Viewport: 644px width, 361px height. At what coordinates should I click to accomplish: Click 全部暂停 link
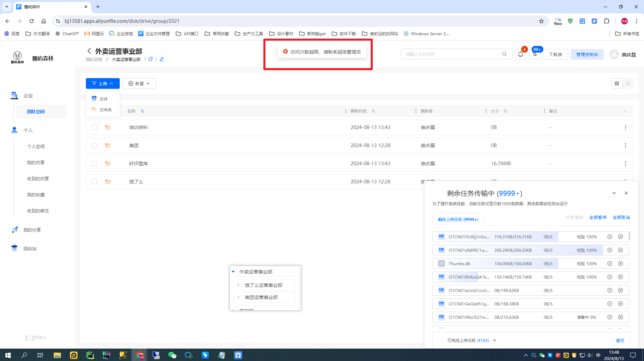(x=598, y=217)
